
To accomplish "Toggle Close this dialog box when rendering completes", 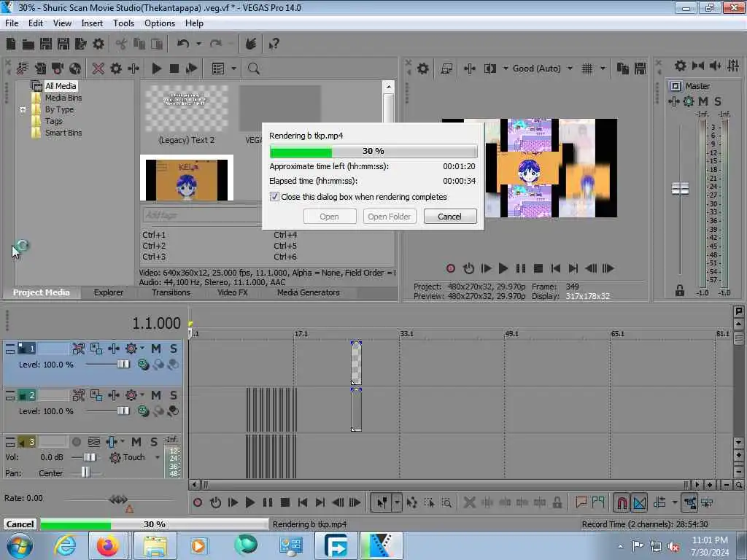I will point(274,197).
